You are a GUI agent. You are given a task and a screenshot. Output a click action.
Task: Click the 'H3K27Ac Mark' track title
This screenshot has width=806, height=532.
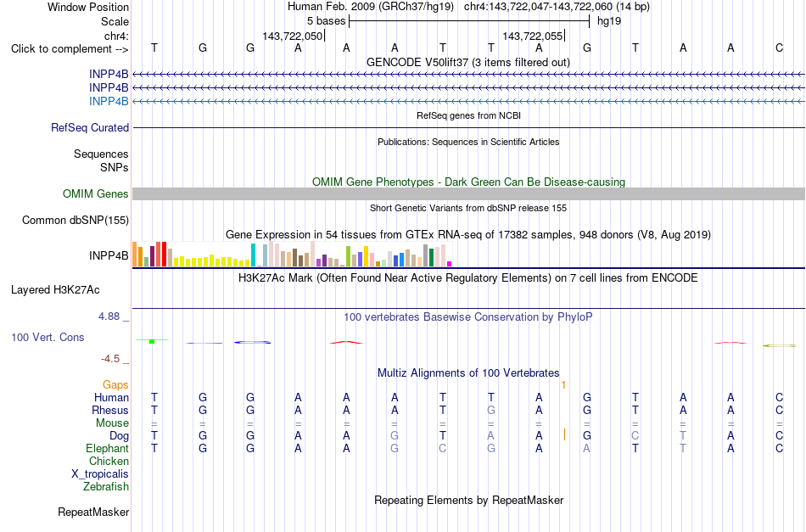[x=468, y=278]
